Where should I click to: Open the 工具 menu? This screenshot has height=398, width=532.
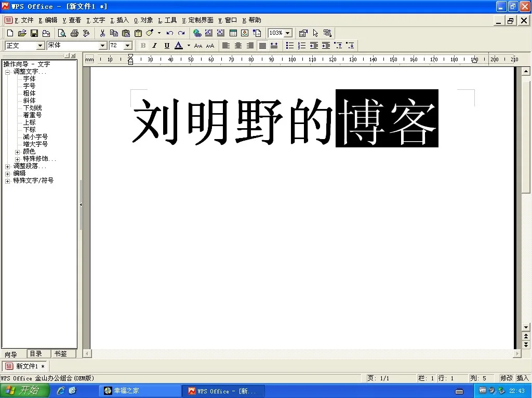click(x=167, y=20)
